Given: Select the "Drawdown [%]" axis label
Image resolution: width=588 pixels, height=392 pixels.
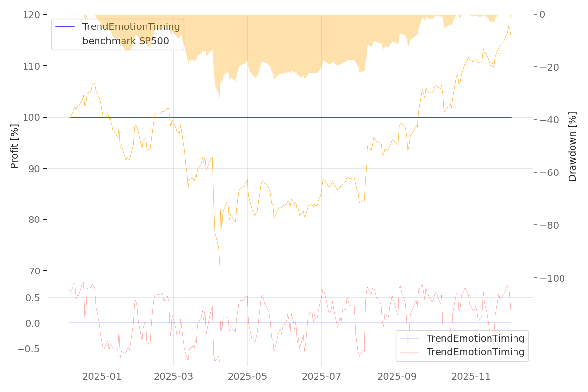Looking at the screenshot, I should tap(572, 146).
